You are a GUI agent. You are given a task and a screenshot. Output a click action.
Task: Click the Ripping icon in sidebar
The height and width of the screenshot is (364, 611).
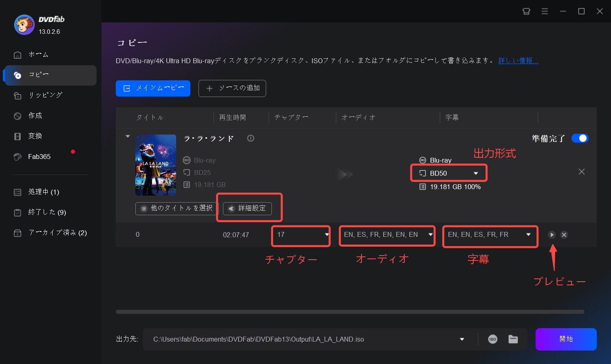[18, 95]
